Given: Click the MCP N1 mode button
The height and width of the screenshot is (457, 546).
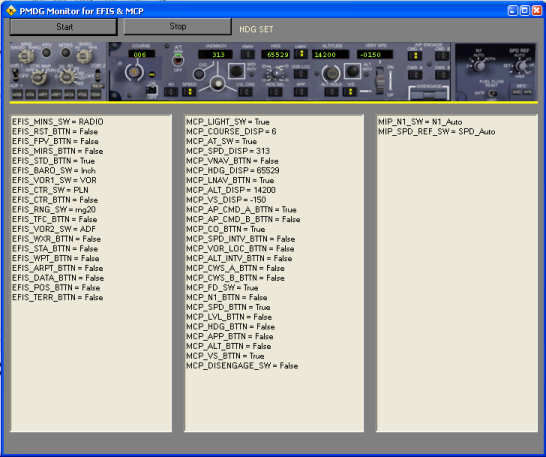Looking at the screenshot, I should pyautogui.click(x=171, y=92).
